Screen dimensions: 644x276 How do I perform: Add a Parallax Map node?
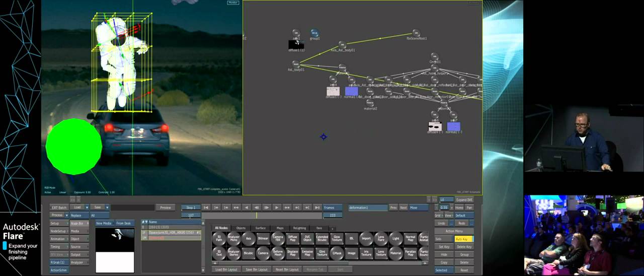[411, 253]
